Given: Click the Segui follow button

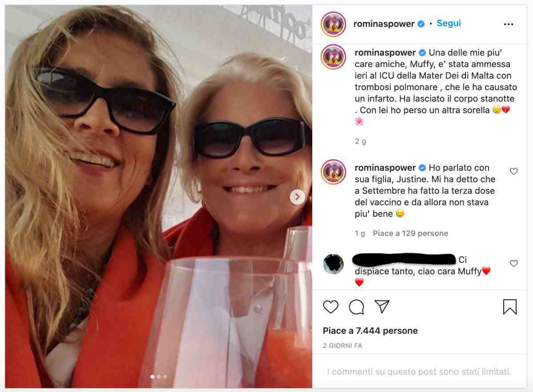Looking at the screenshot, I should point(449,24).
